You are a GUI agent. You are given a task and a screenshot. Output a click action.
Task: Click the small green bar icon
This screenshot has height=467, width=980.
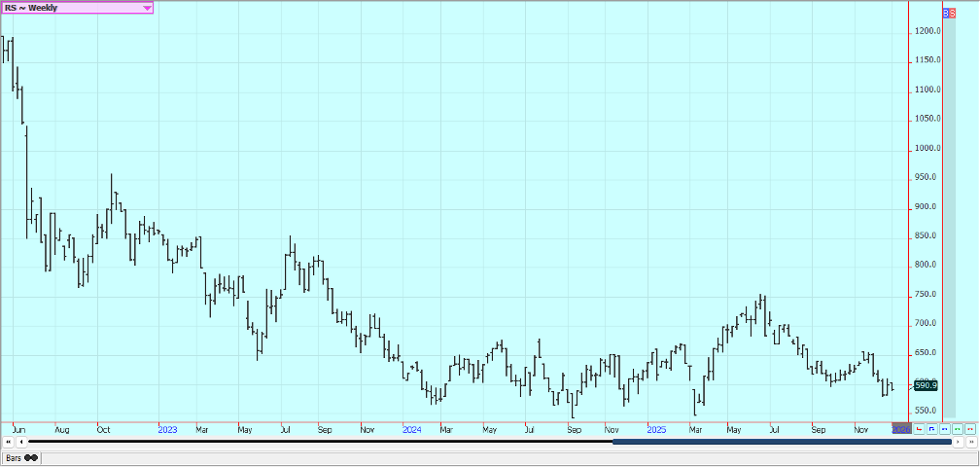tap(957, 428)
